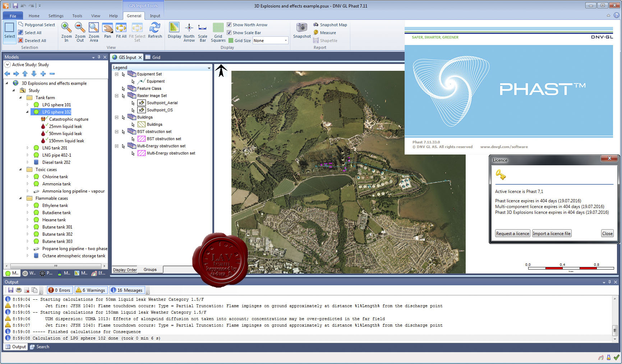Click the Refresh map icon
This screenshot has height=364, width=622.
point(155,30)
